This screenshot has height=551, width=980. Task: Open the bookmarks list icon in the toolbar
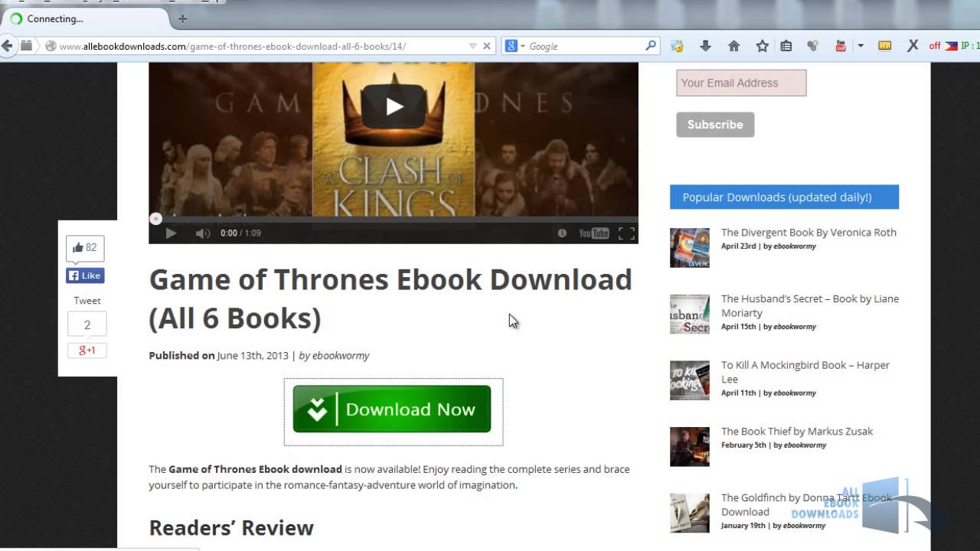786,46
